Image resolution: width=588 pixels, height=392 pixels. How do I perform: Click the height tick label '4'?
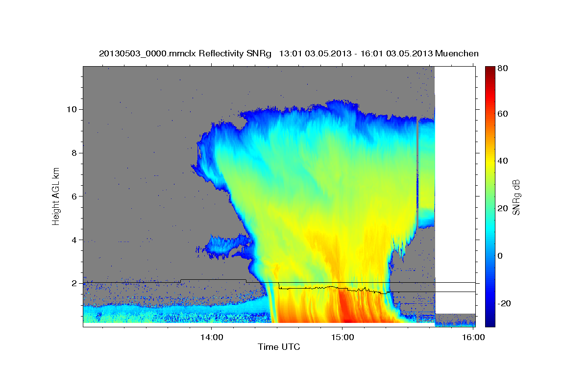pyautogui.click(x=75, y=240)
